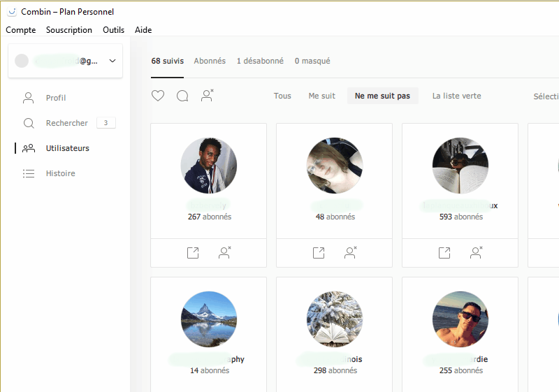559x392 pixels.
Task: Click the 14 abonnés text
Action: (210, 370)
